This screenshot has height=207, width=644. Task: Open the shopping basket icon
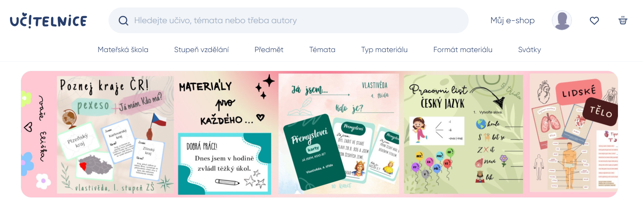(623, 20)
